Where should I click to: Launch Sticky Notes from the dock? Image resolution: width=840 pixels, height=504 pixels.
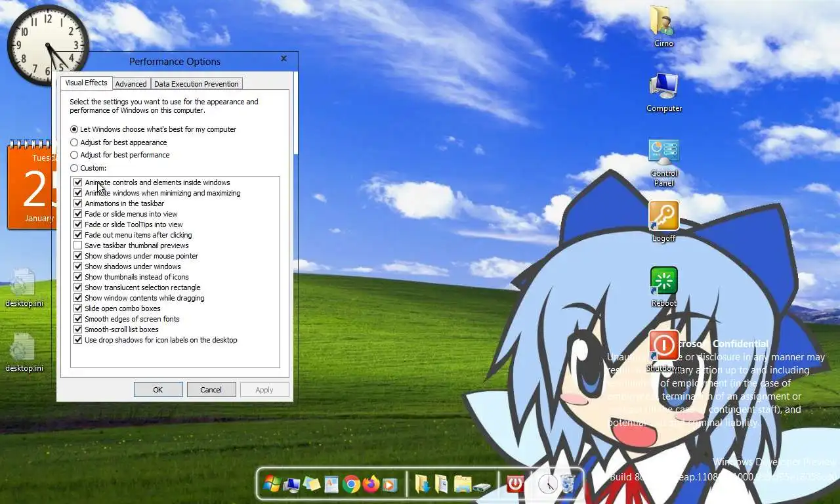point(312,484)
